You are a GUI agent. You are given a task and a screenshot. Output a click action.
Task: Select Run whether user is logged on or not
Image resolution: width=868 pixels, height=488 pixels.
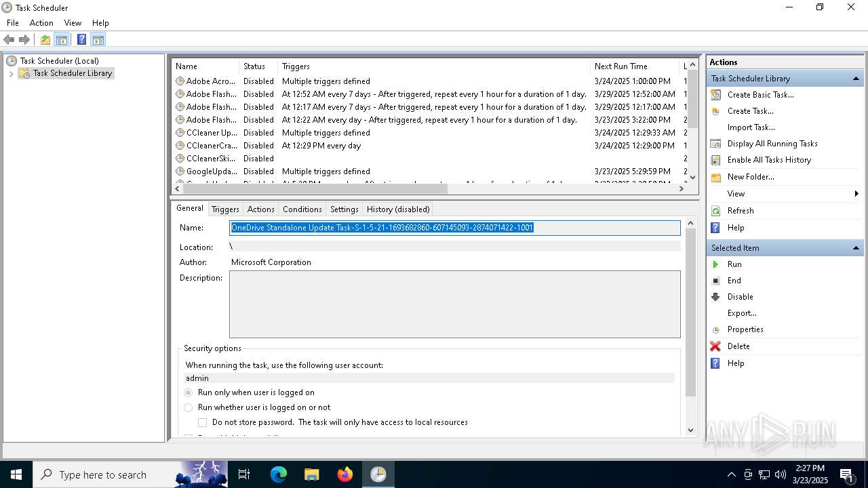click(189, 407)
